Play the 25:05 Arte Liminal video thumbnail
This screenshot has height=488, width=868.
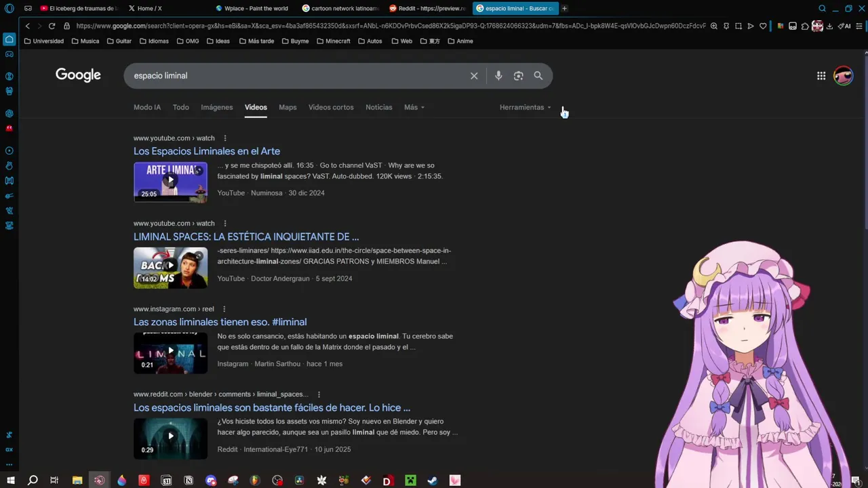(170, 182)
